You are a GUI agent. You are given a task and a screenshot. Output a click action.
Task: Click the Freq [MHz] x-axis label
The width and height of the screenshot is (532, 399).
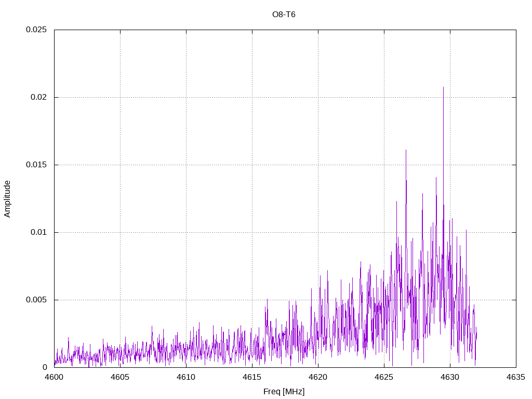click(x=284, y=392)
